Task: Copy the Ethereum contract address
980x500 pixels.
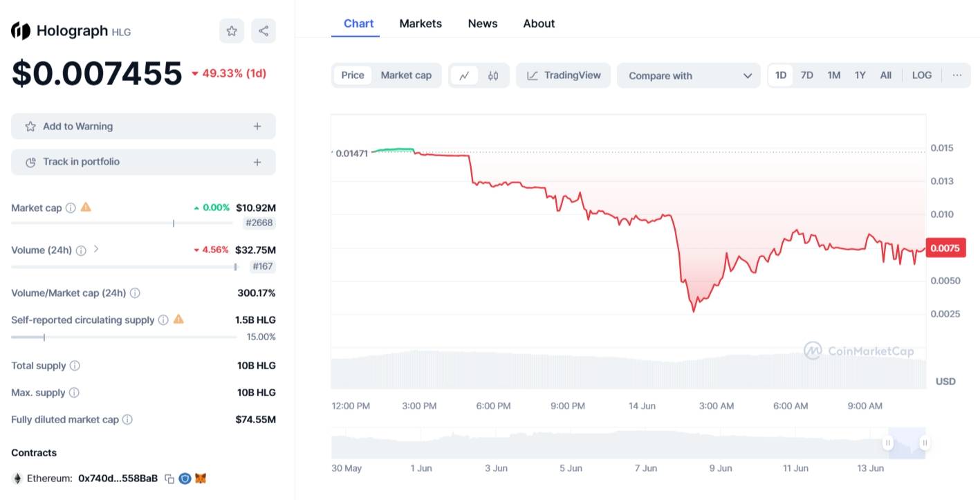Action: pyautogui.click(x=169, y=479)
